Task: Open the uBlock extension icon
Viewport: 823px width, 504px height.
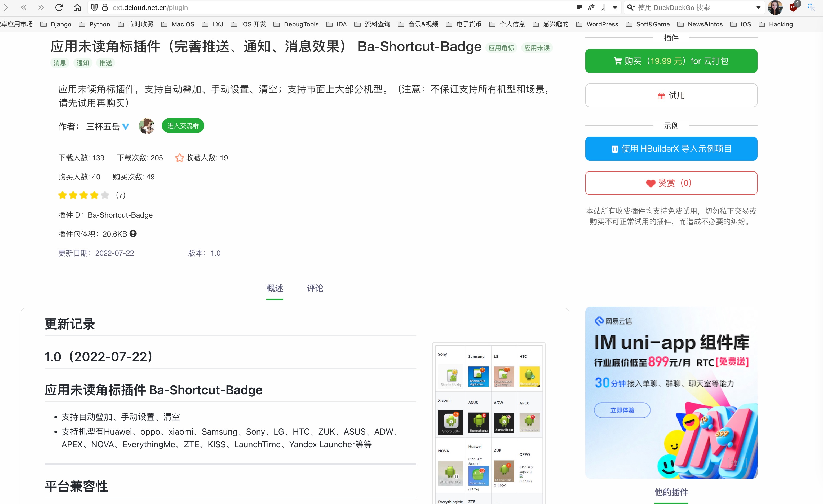Action: coord(793,7)
